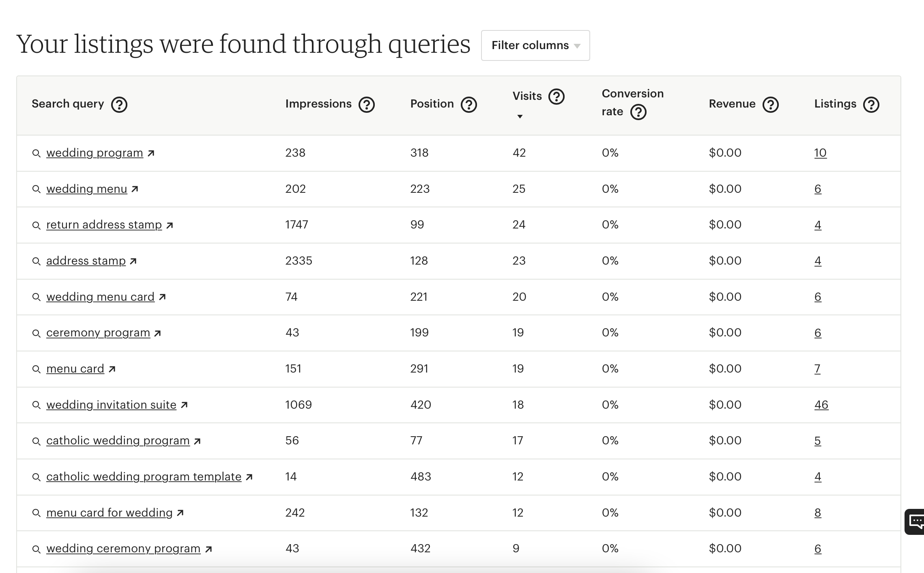Viewport: 924px width, 573px height.
Task: Click magnifier icon in wedding invitation suite row
Action: 36,405
